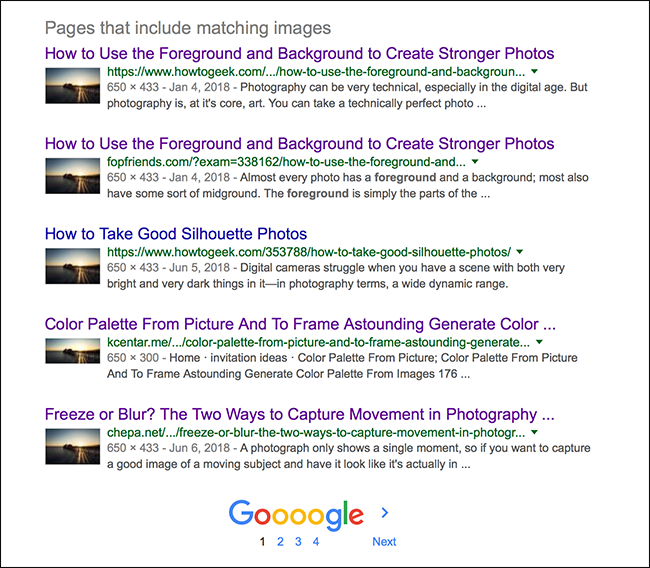
Task: Click thumbnail next to fopfriends.com result
Action: coord(73,176)
